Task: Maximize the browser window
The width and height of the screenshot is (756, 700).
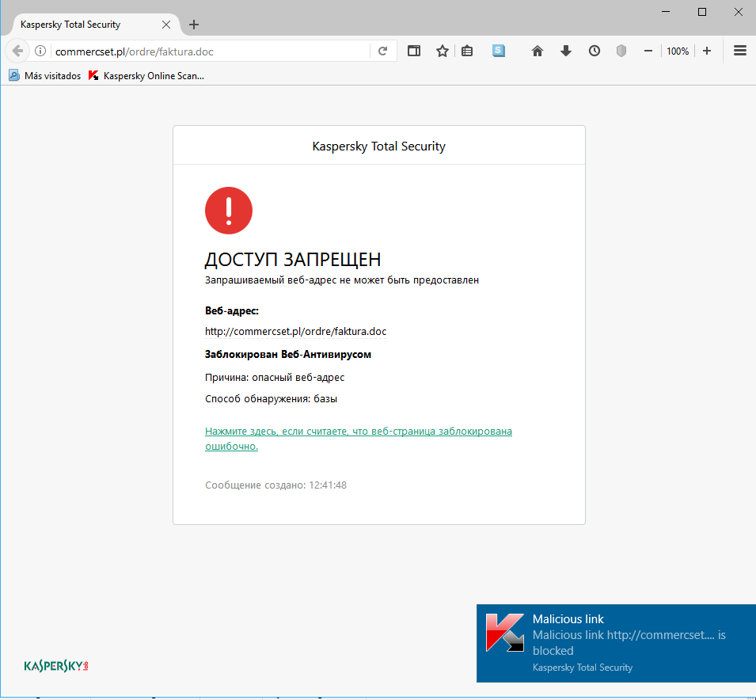Action: pyautogui.click(x=702, y=12)
